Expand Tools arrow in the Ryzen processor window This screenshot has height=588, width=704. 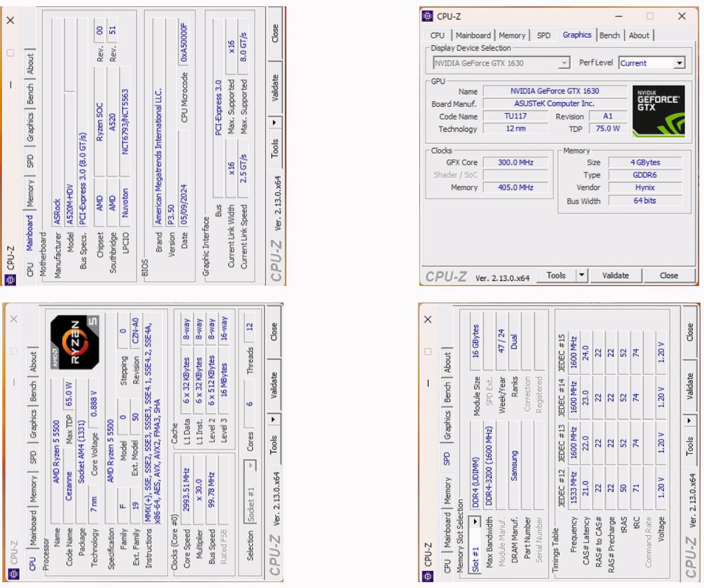pyautogui.click(x=275, y=421)
